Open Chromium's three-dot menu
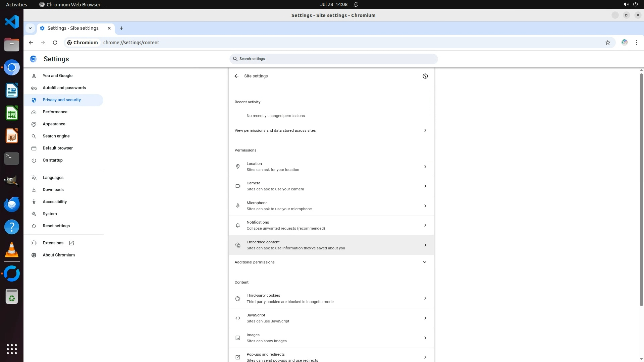The width and height of the screenshot is (644, 362). [x=636, y=43]
